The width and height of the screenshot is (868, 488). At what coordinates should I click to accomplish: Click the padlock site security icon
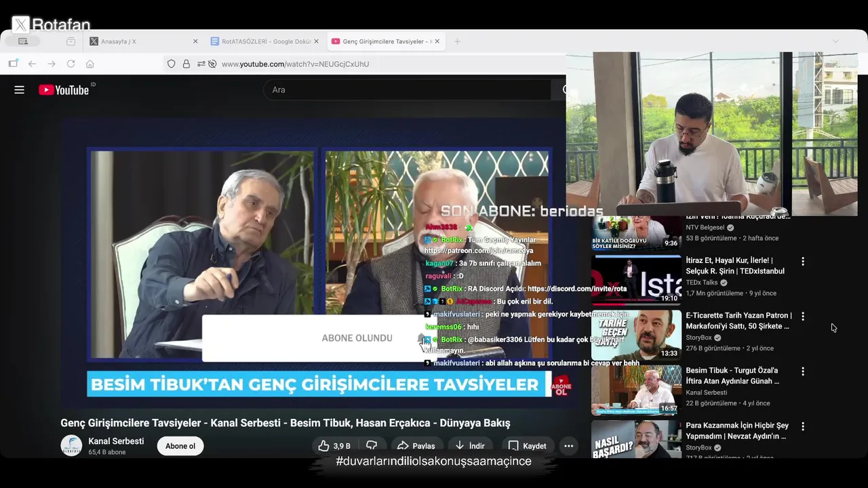[x=186, y=64]
